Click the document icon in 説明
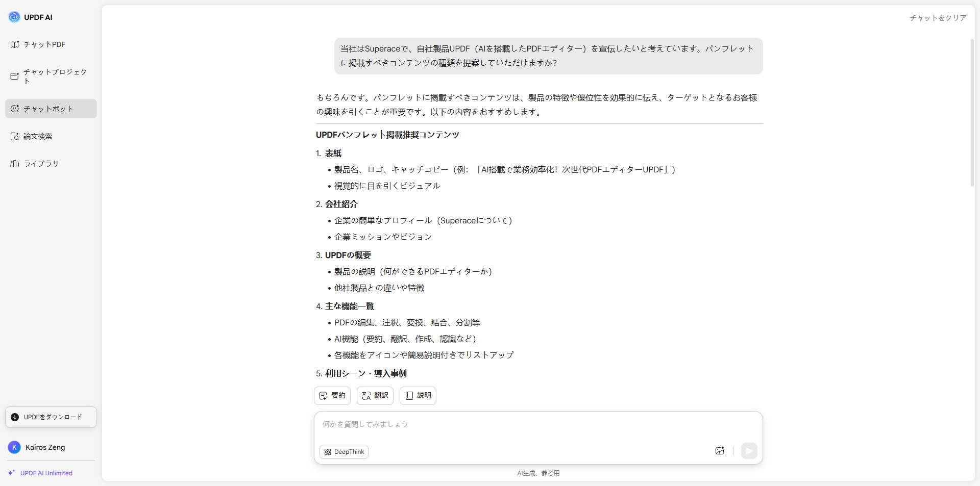This screenshot has width=980, height=486. pos(409,396)
